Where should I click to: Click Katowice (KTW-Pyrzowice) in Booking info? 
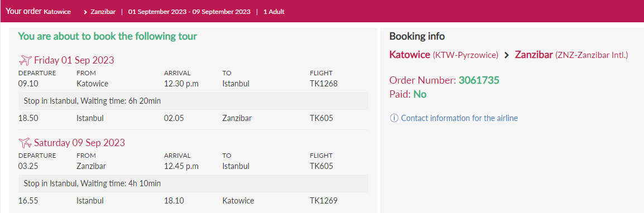[444, 55]
